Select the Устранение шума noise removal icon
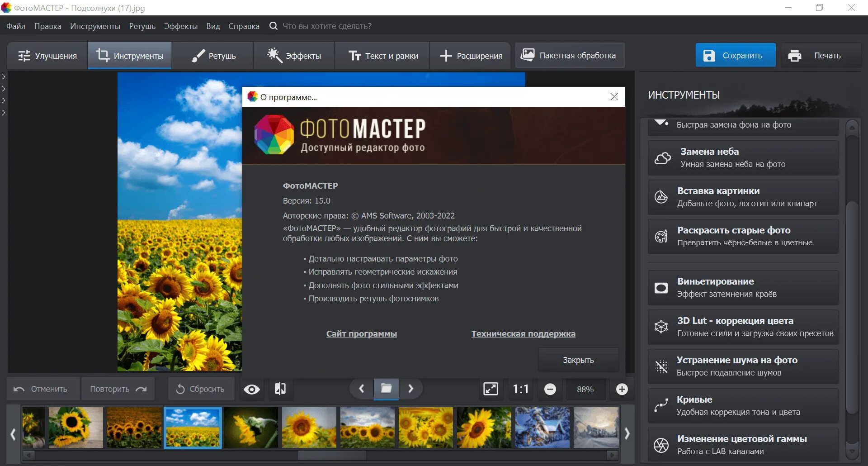 [x=661, y=366]
